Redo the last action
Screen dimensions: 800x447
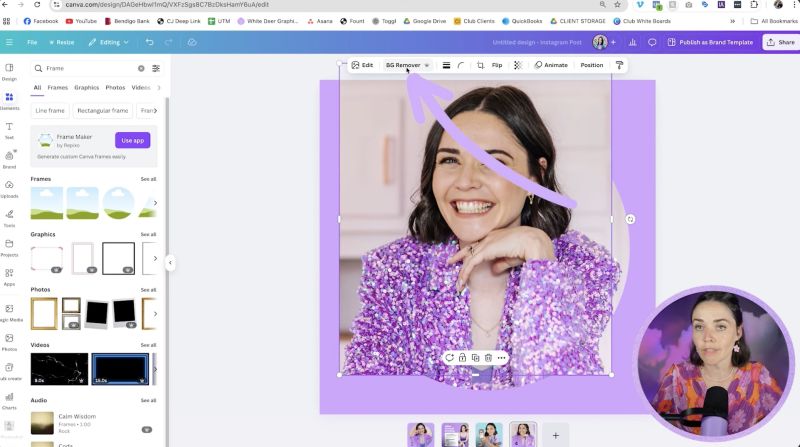point(168,42)
